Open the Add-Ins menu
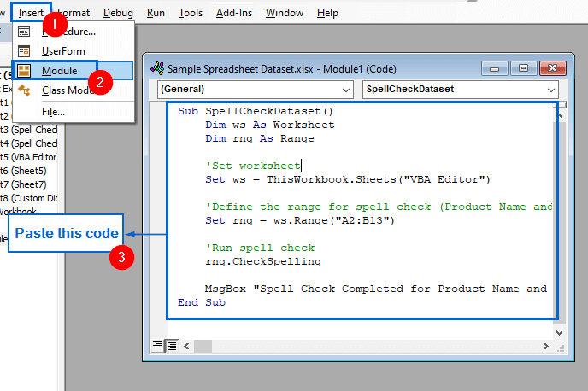The width and height of the screenshot is (588, 391). tap(233, 13)
